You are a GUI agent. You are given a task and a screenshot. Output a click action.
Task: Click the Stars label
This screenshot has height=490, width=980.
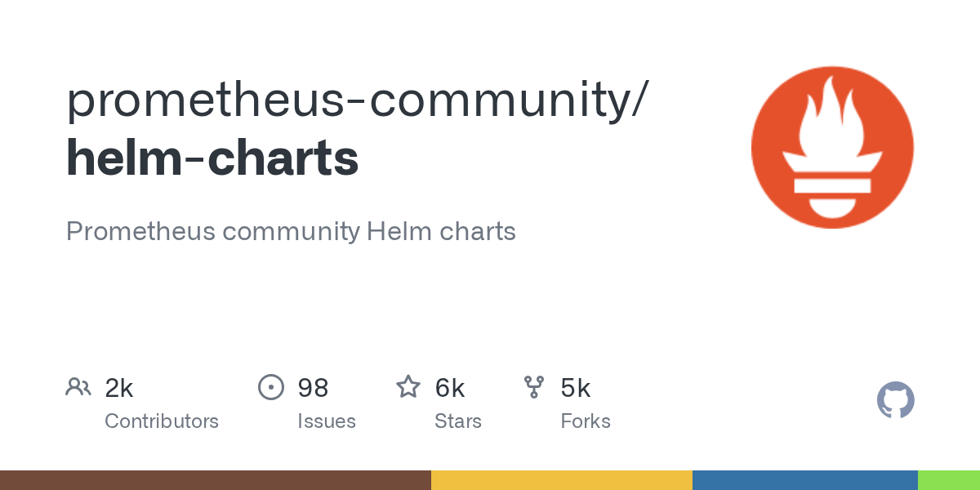pos(458,421)
